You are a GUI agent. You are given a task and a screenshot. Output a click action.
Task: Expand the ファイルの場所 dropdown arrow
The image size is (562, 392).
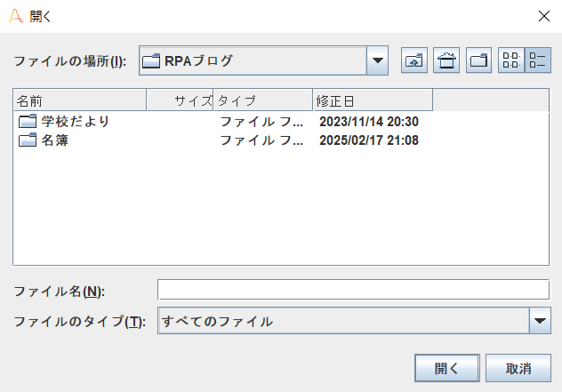tap(378, 60)
